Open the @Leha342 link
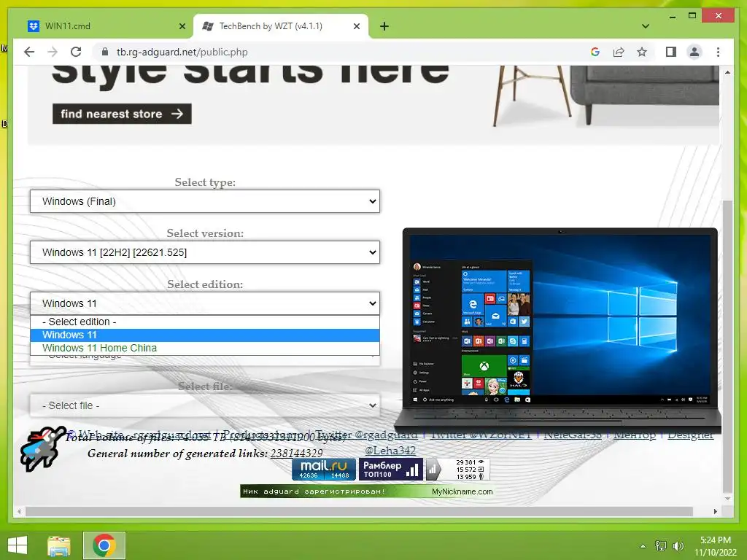Viewport: 747px width, 560px height. (x=390, y=450)
